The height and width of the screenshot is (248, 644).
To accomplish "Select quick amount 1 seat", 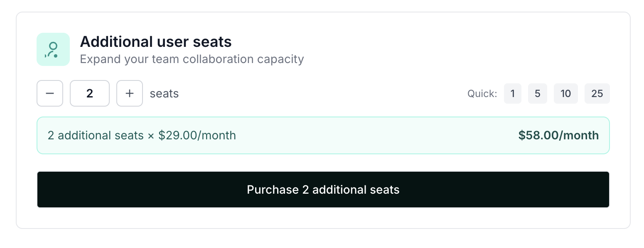I will (513, 94).
